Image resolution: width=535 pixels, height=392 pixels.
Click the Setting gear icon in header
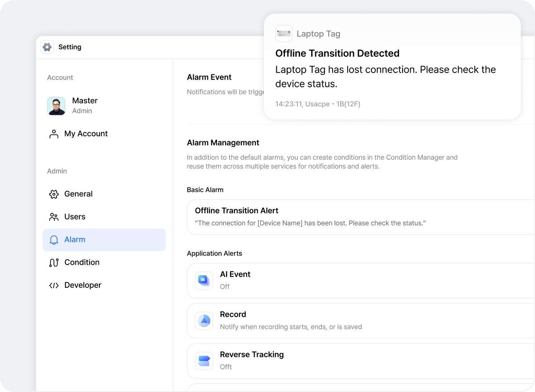point(47,47)
